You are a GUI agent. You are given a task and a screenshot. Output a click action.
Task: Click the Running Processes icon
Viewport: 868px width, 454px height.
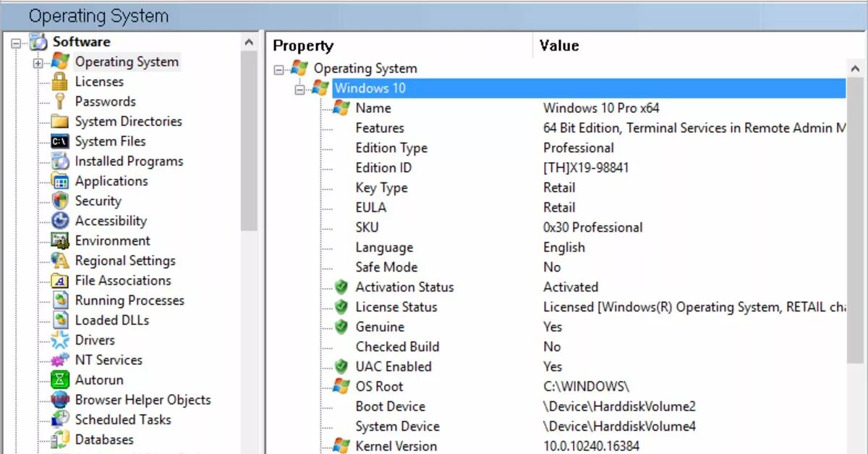(x=61, y=300)
